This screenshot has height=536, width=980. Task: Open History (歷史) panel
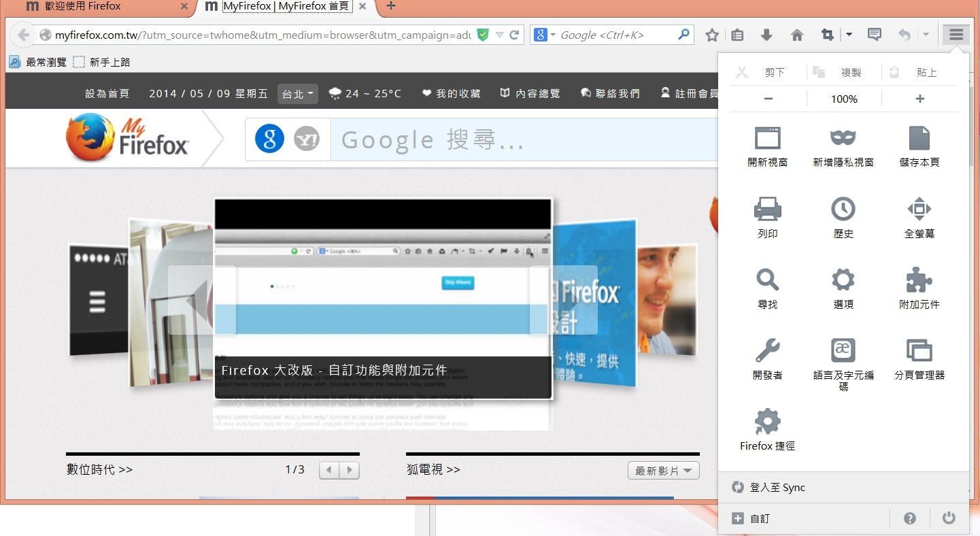pos(843,218)
